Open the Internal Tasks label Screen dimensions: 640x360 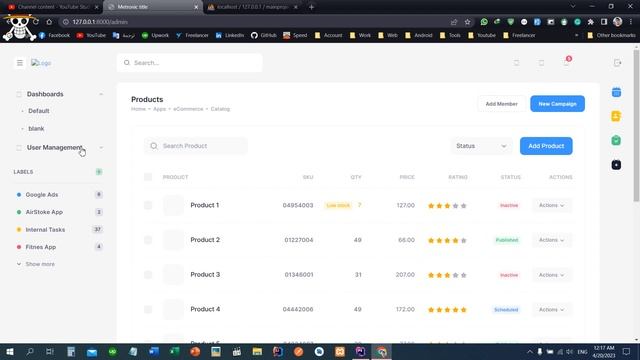[x=45, y=230]
